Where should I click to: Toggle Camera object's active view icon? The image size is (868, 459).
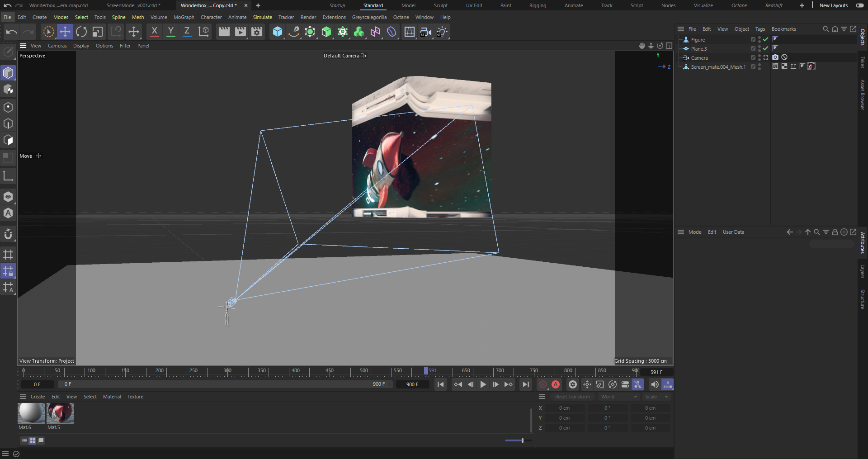pos(766,57)
